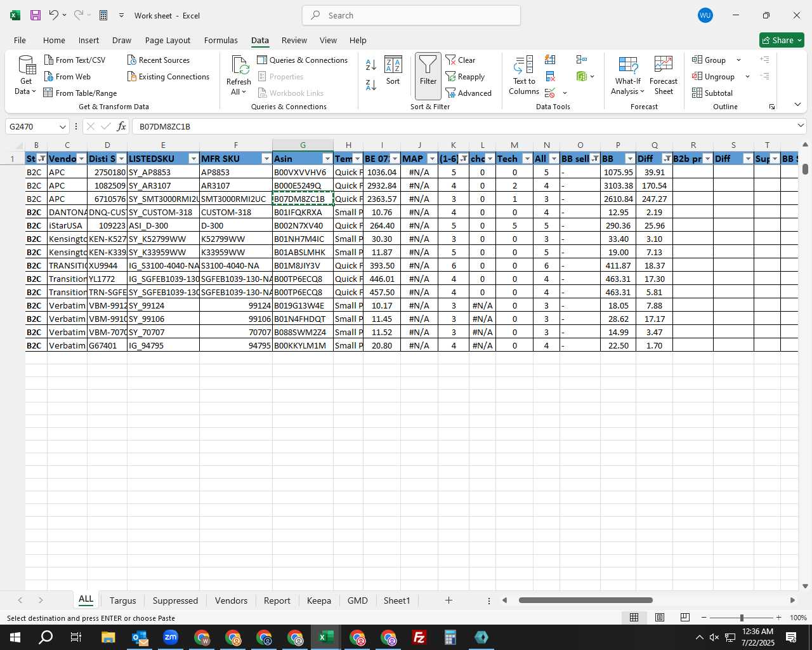Switch to Page Layout view in status bar
This screenshot has height=650, width=812.
[x=660, y=617]
